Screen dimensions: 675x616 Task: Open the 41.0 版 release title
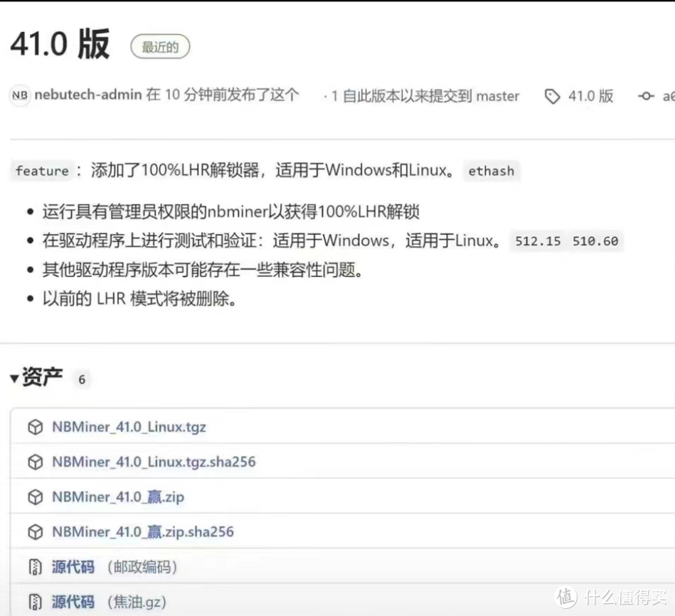[60, 44]
